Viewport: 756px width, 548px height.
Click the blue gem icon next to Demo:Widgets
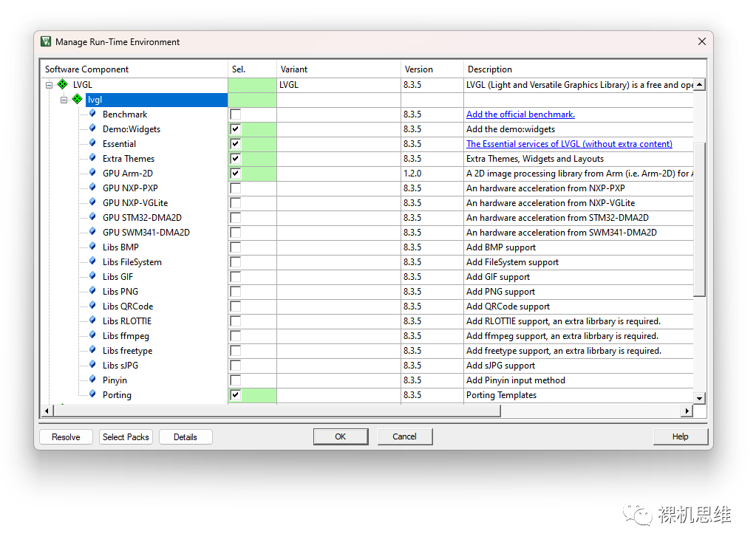tap(92, 129)
